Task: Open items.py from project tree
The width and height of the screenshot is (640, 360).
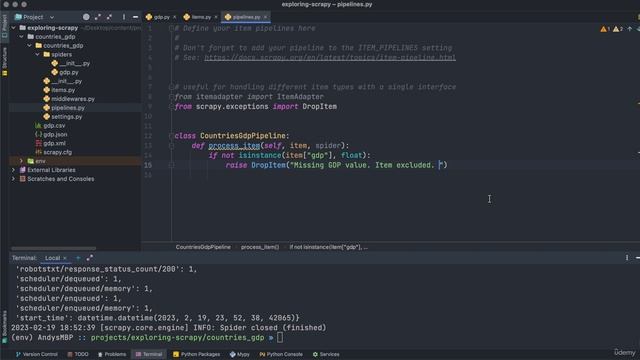Action: coord(59,90)
